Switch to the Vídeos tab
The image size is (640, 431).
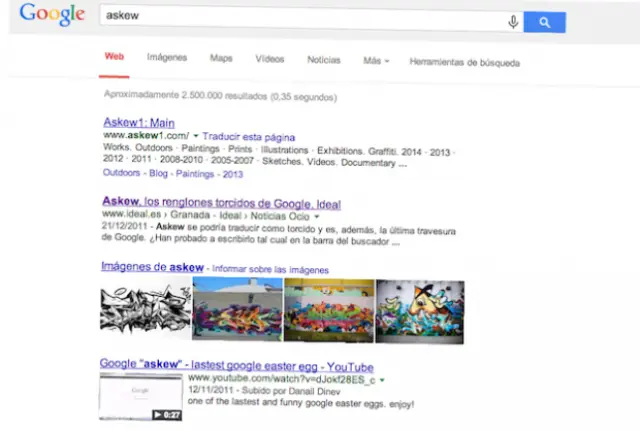(x=270, y=59)
